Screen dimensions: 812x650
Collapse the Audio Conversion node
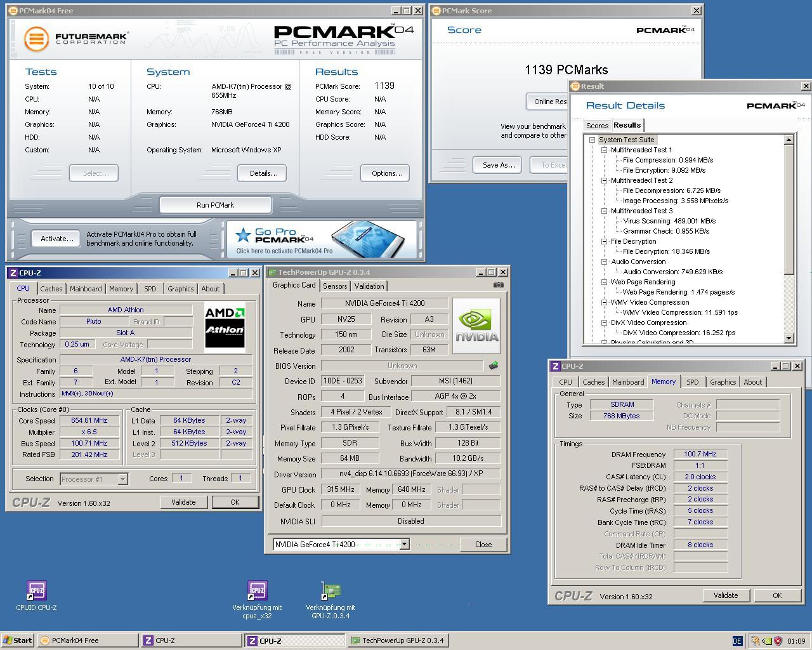tap(605, 262)
